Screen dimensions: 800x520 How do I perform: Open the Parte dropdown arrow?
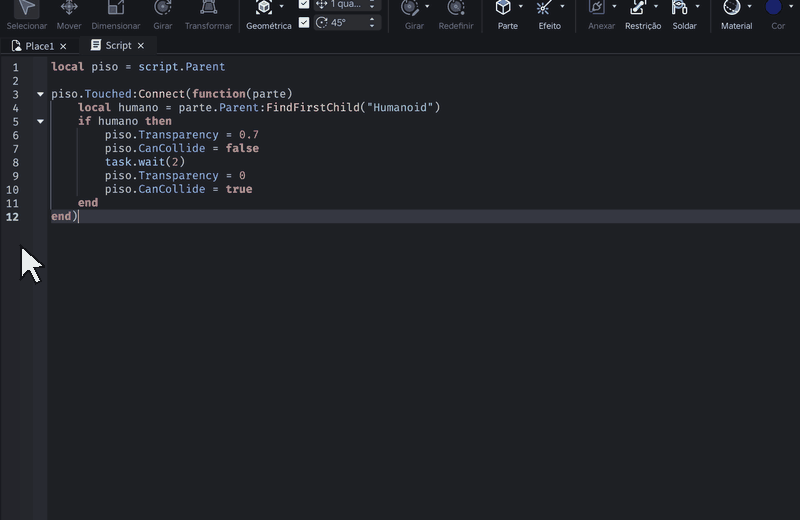521,6
